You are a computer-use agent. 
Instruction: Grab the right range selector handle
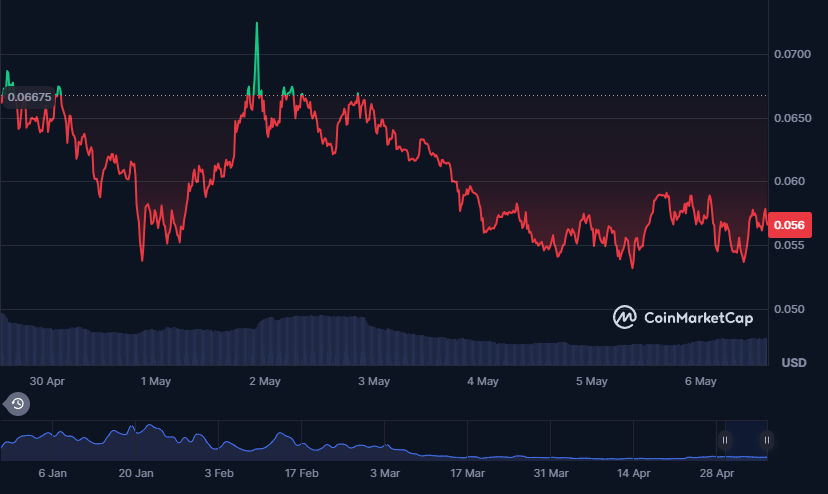tap(767, 440)
